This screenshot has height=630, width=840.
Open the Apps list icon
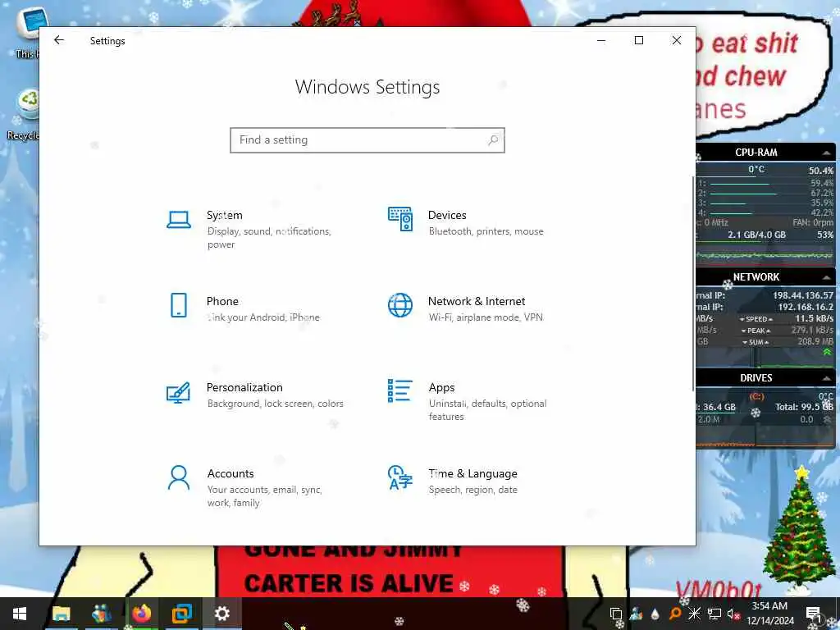point(400,390)
